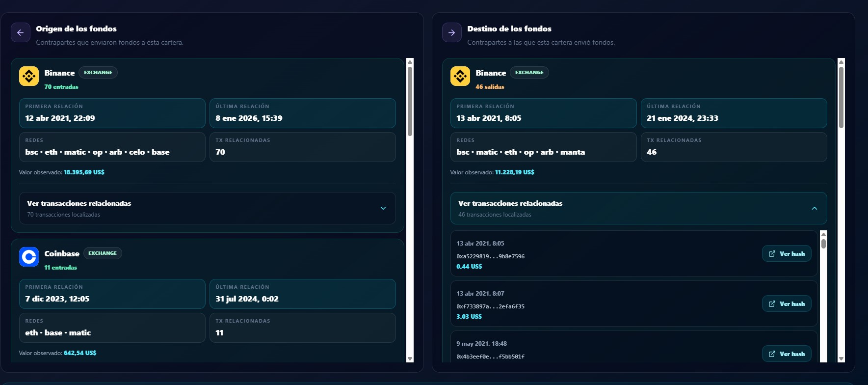
Task: Click the Binance logo in Origen de los fondos
Action: (x=29, y=76)
